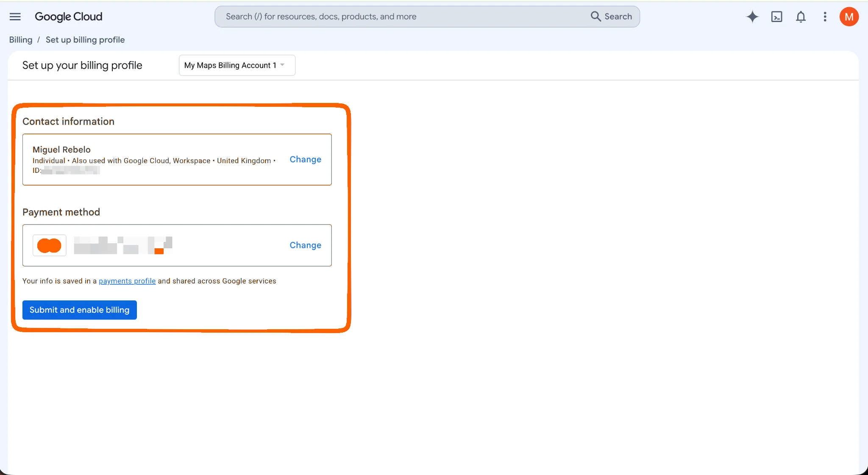Change the contact information
Screen dimensions: 868x475
coord(305,159)
